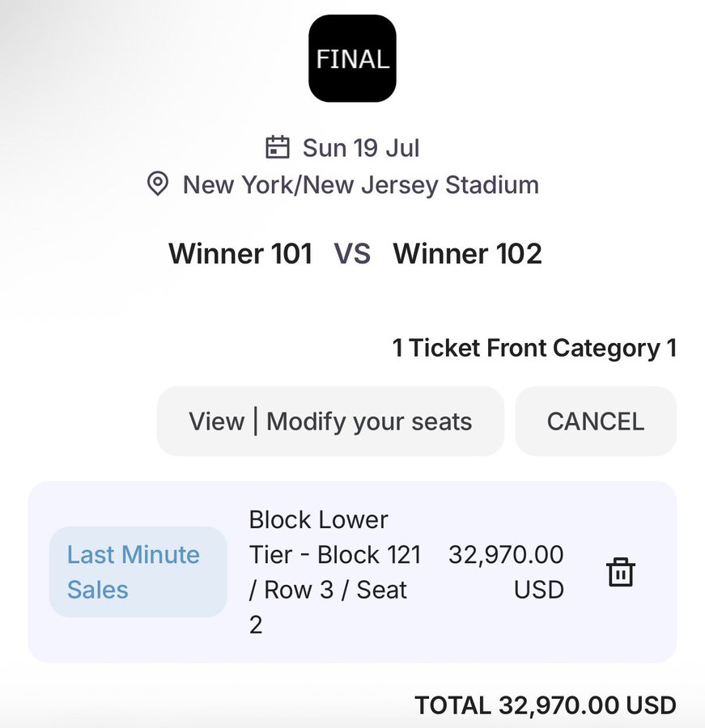Image resolution: width=705 pixels, height=728 pixels.
Task: Click 1 Ticket Front Category 1 heading
Action: pos(534,348)
